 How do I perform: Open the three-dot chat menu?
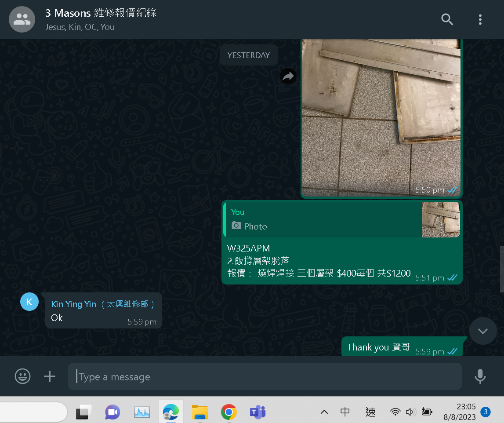[x=480, y=20]
